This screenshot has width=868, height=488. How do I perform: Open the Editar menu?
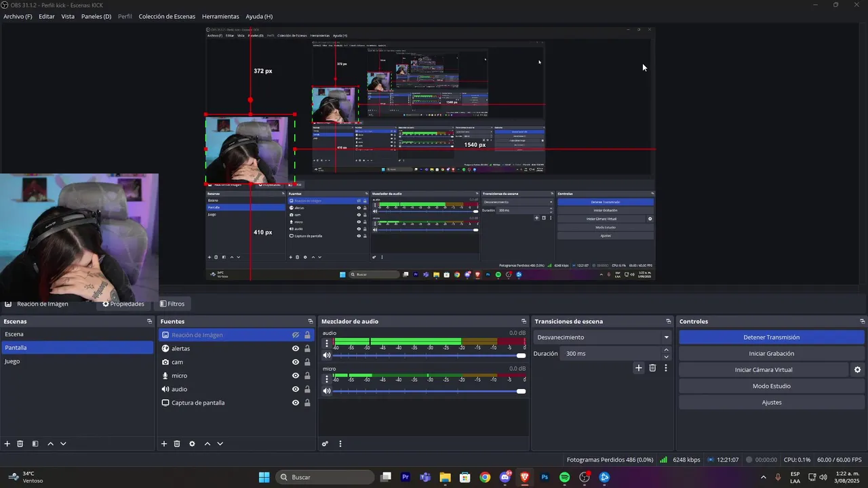[47, 16]
